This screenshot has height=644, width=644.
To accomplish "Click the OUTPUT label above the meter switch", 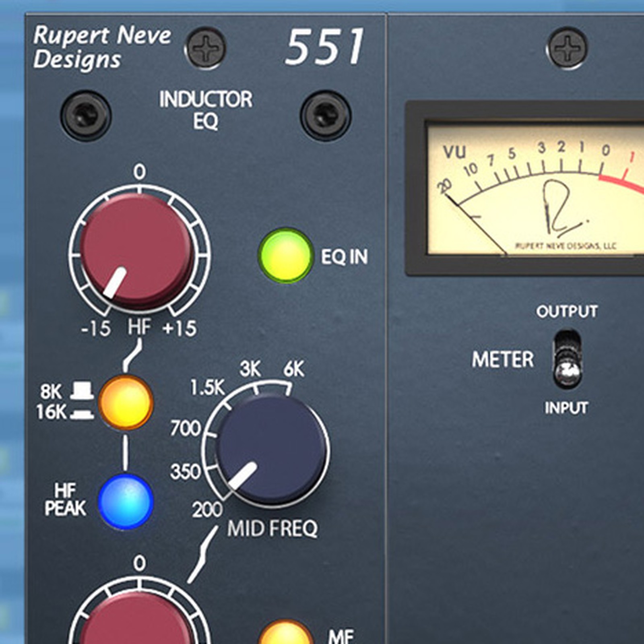I will (x=567, y=311).
